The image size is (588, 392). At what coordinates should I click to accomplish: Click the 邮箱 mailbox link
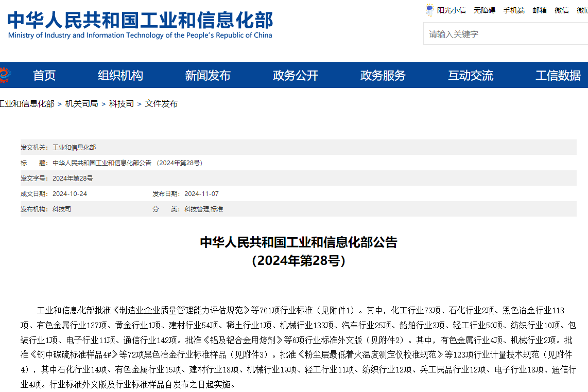coord(540,10)
